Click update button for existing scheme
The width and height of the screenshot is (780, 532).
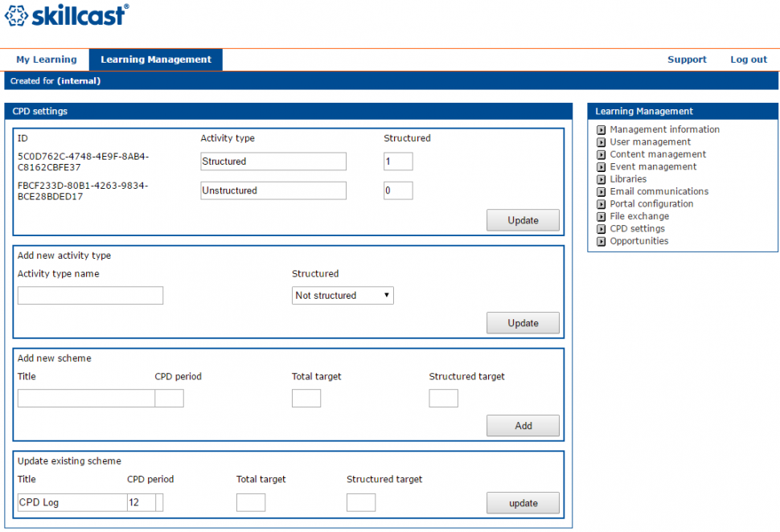coord(523,503)
